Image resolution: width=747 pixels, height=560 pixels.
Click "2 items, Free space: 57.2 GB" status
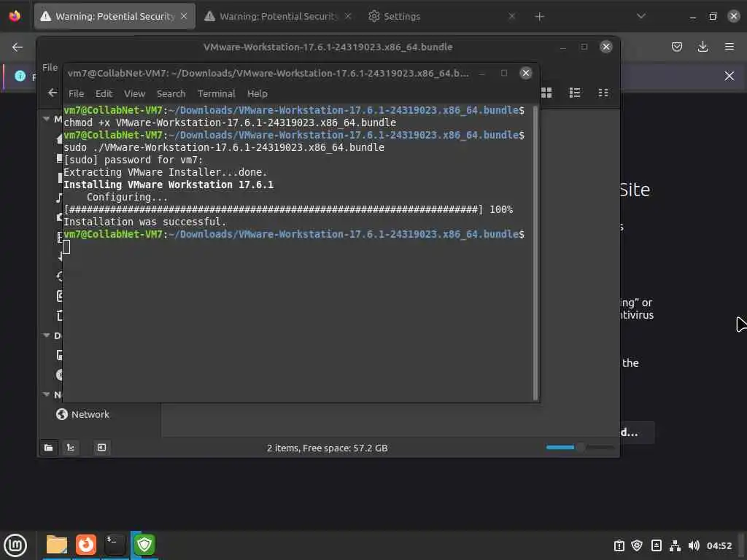tap(328, 448)
